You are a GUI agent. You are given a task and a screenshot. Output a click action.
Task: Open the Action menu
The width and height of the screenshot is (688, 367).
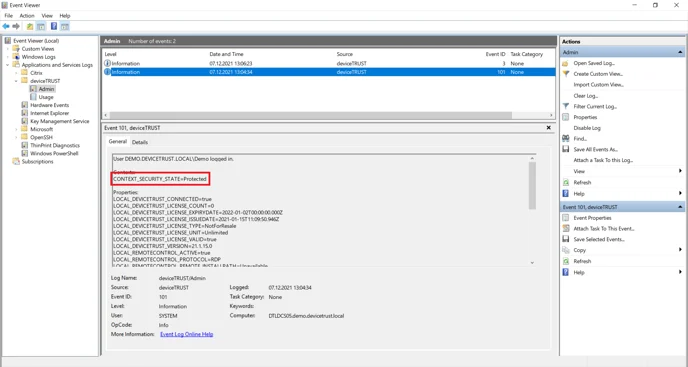27,15
